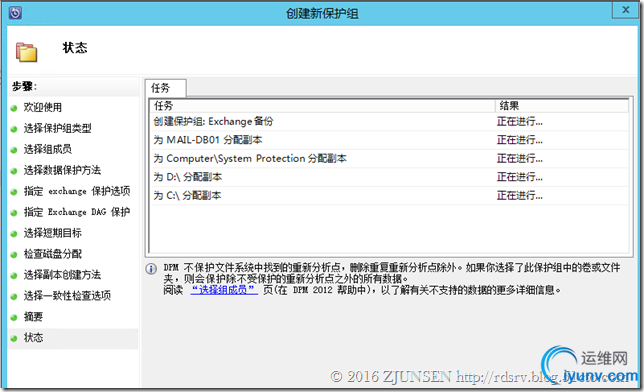Click the DPM app icon in title bar

15,13
